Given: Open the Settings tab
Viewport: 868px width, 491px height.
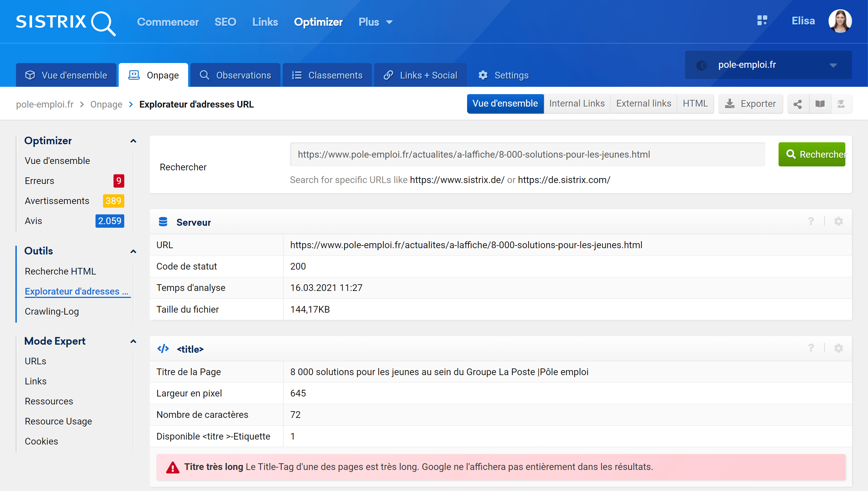Looking at the screenshot, I should (x=503, y=75).
